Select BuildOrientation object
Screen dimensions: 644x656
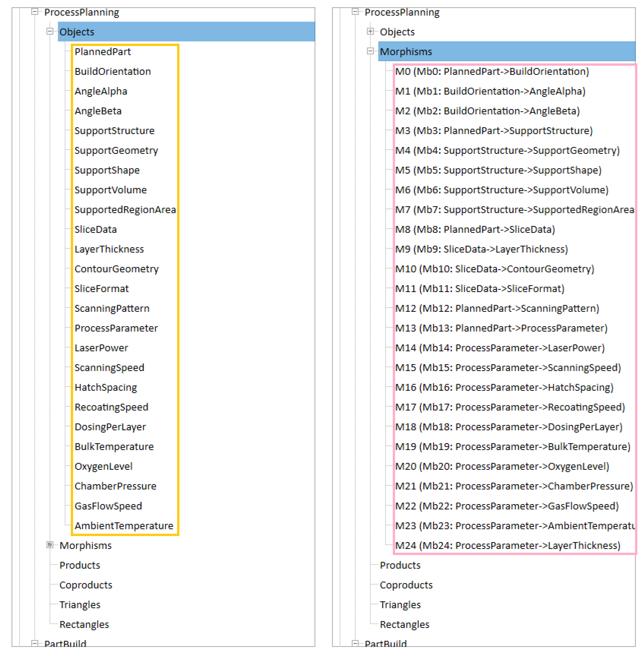pyautogui.click(x=113, y=71)
